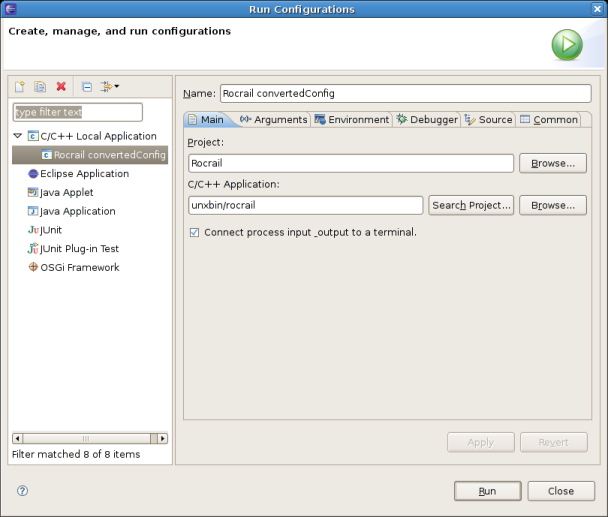
Task: Click the Collapse All icon
Action: pyautogui.click(x=87, y=87)
